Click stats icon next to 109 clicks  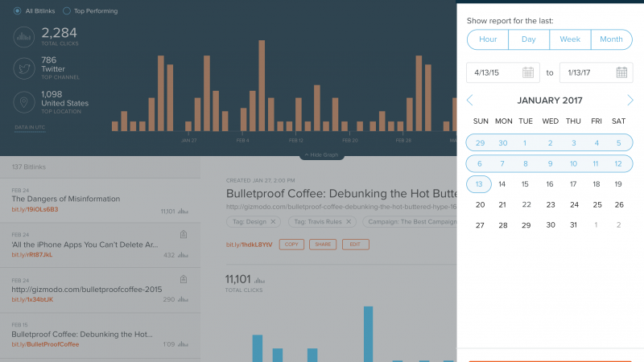(x=184, y=344)
